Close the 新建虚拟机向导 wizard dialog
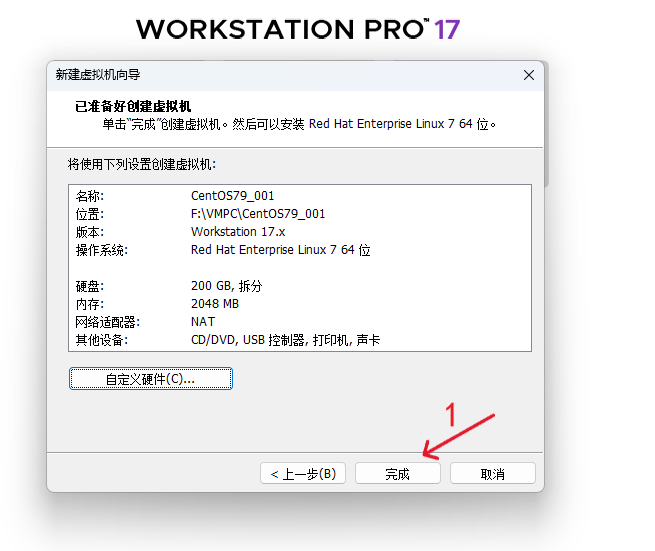 click(529, 75)
